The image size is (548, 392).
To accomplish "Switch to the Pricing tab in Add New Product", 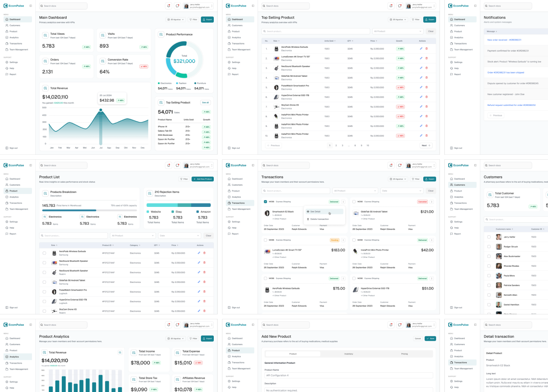I will click(404, 354).
